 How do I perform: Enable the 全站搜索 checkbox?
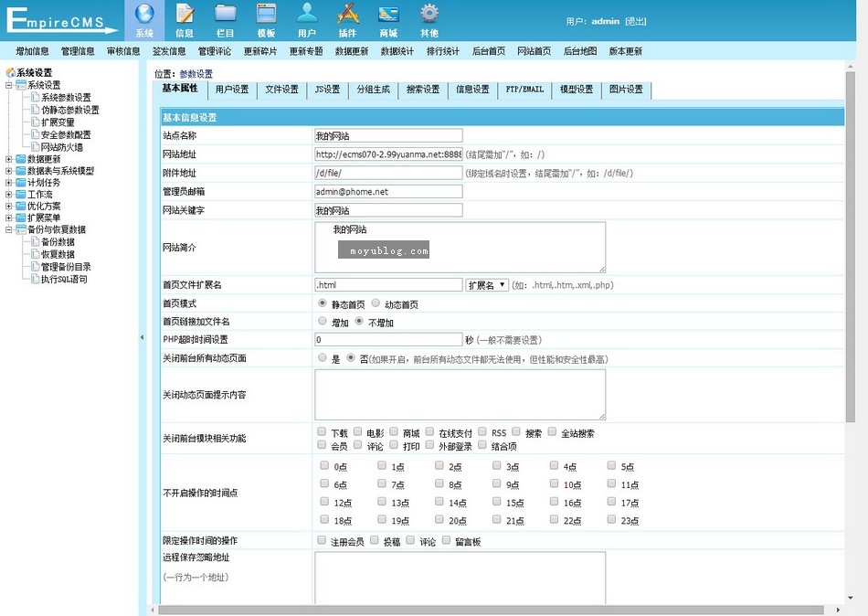[x=552, y=431]
